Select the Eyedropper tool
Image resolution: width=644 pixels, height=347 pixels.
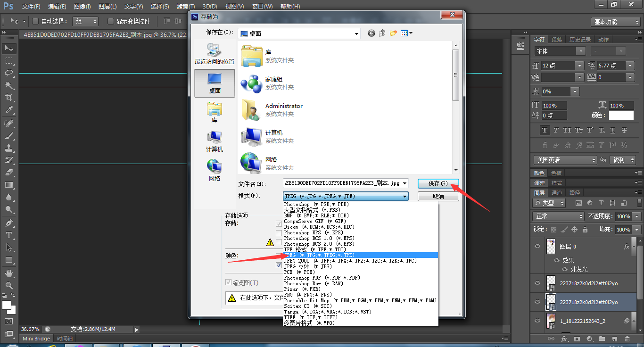(x=9, y=110)
